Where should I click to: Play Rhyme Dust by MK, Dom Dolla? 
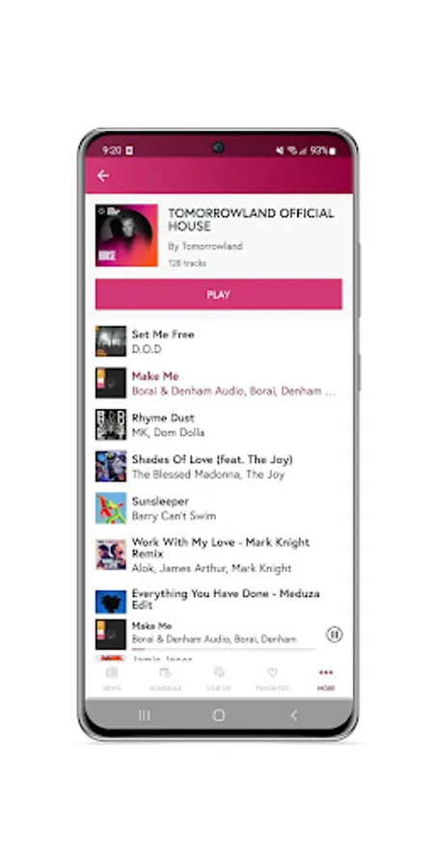[x=219, y=424]
